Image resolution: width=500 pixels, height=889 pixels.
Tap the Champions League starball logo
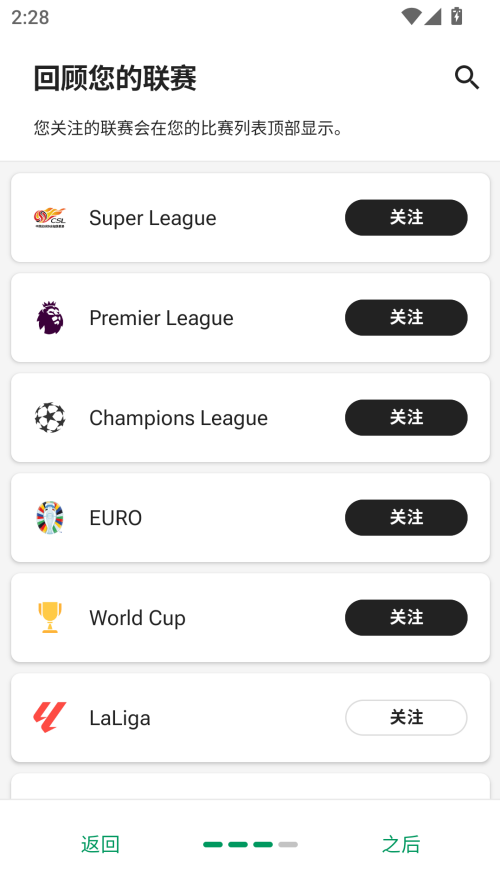click(50, 418)
